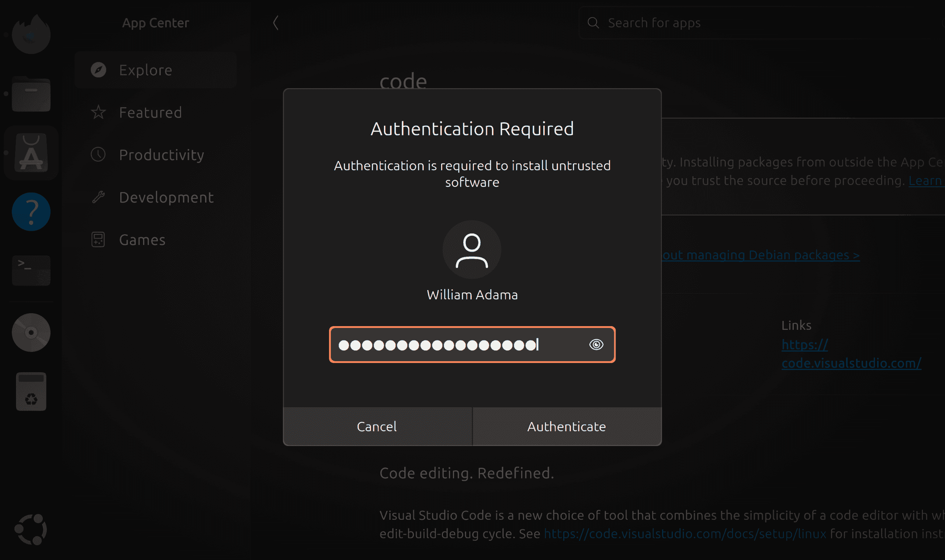Reveal the password with the eye icon

coord(596,345)
